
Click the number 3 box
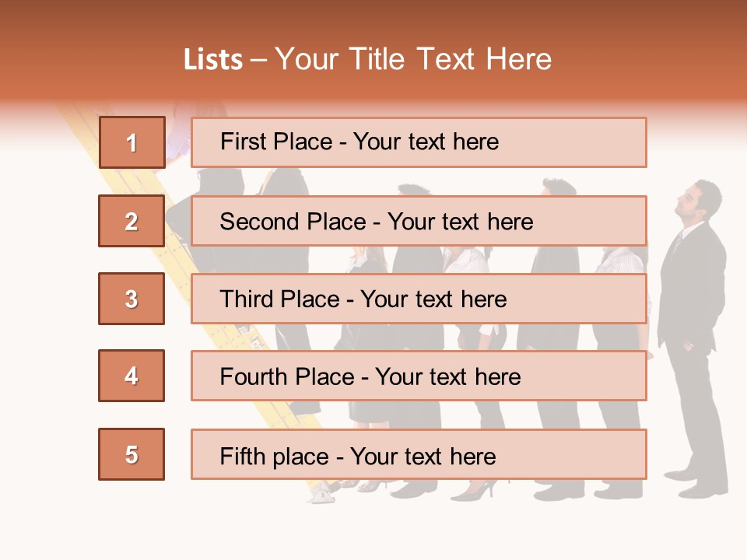coord(132,299)
